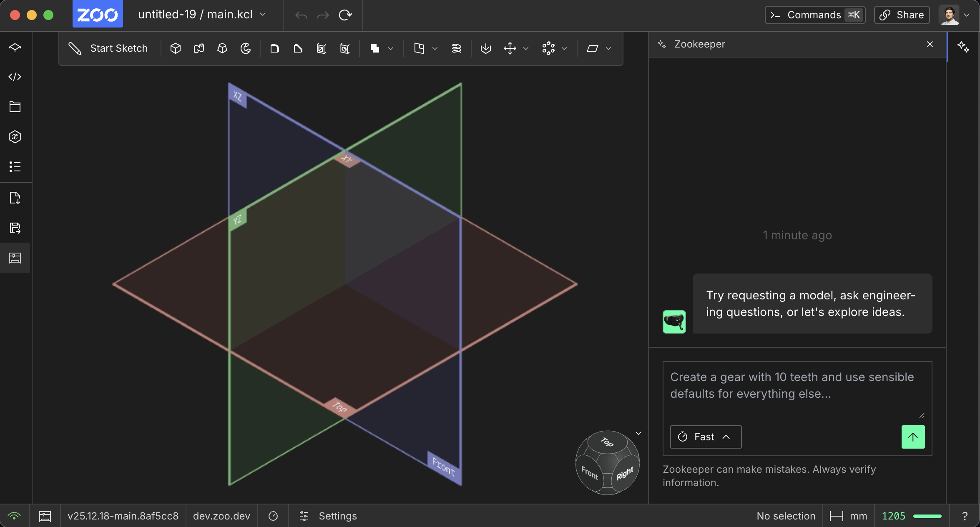Image resolution: width=980 pixels, height=527 pixels.
Task: Open the project files folder icon
Action: click(15, 107)
